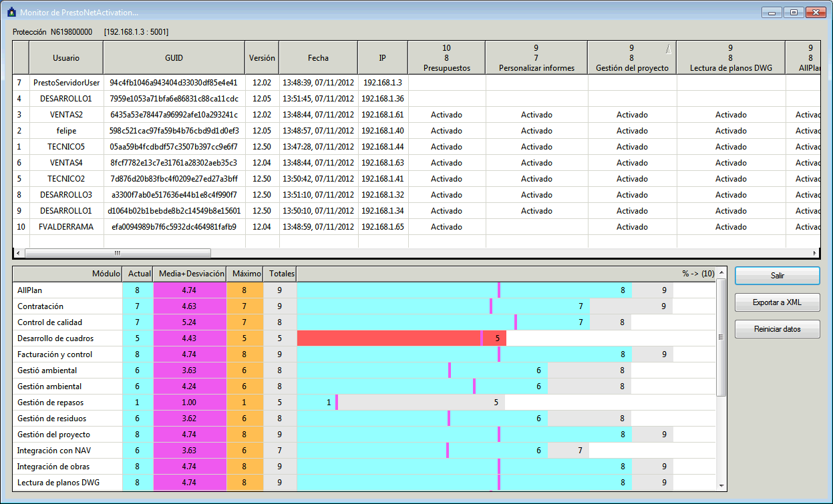833x504 pixels.
Task: Click the Protección N619800000 label
Action: [53, 31]
